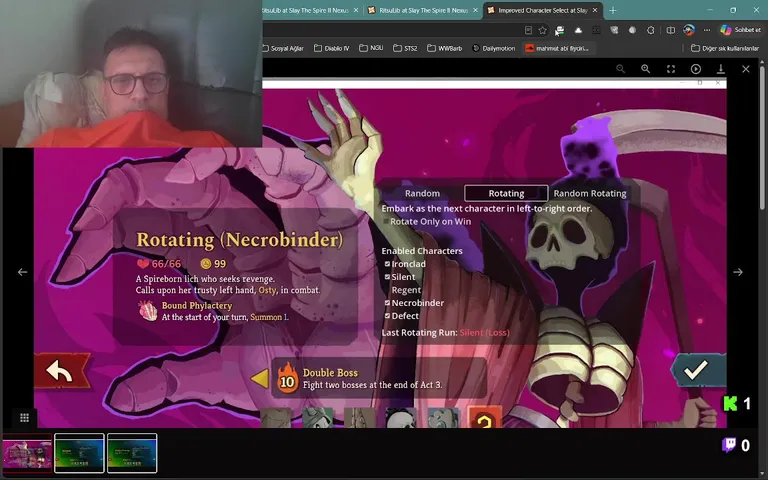Click the Ascension 10 flame icon
768x480 pixels.
click(x=288, y=378)
